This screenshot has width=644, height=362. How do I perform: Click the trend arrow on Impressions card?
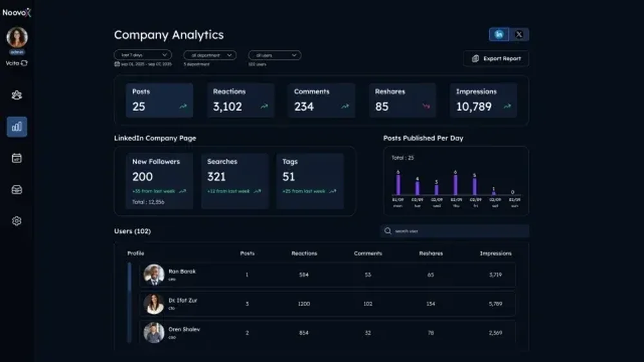click(507, 106)
